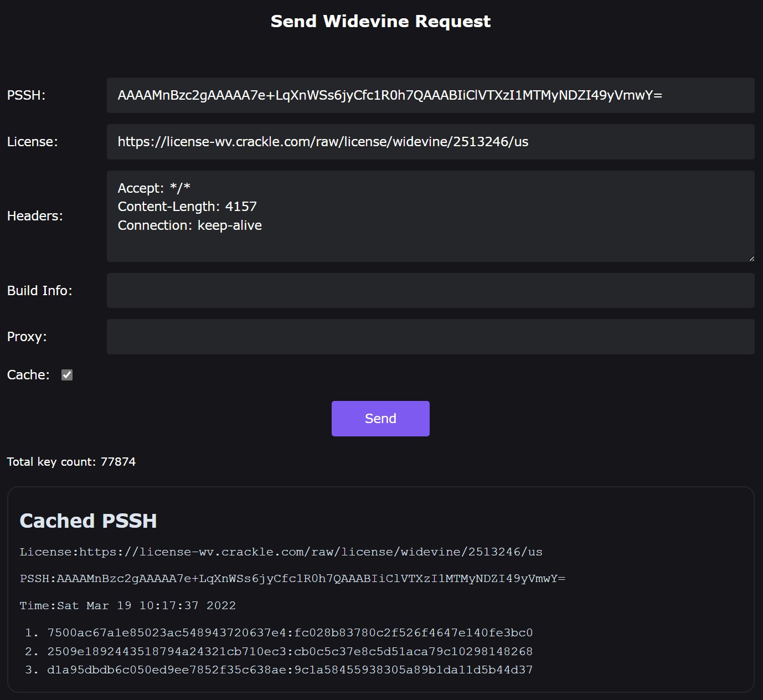Click the cached PSSH string line
Image resolution: width=763 pixels, height=700 pixels.
(x=292, y=578)
